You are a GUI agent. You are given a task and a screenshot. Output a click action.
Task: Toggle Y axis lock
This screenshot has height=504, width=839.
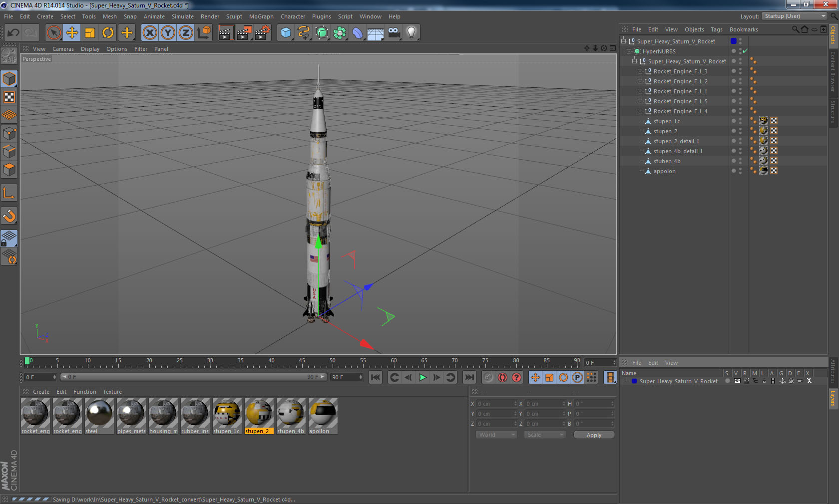pos(168,33)
